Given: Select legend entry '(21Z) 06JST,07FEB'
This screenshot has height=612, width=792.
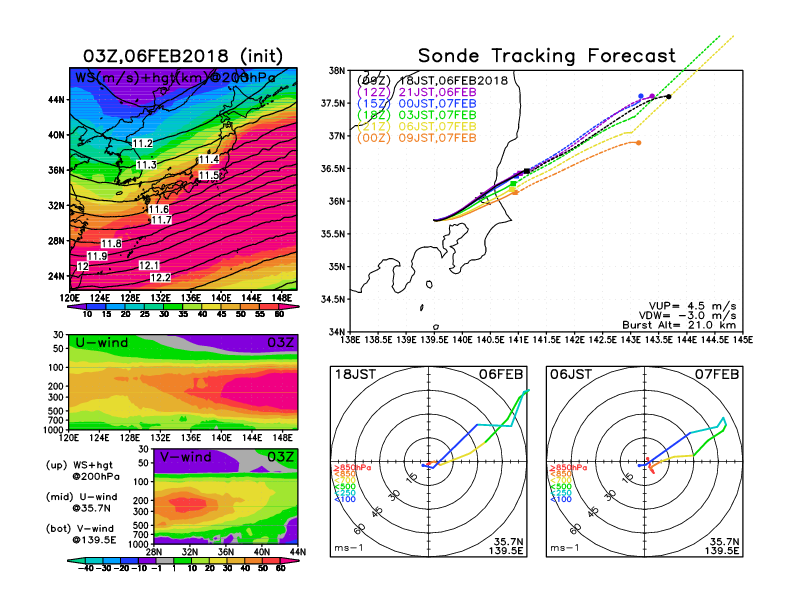Looking at the screenshot, I should point(417,126).
